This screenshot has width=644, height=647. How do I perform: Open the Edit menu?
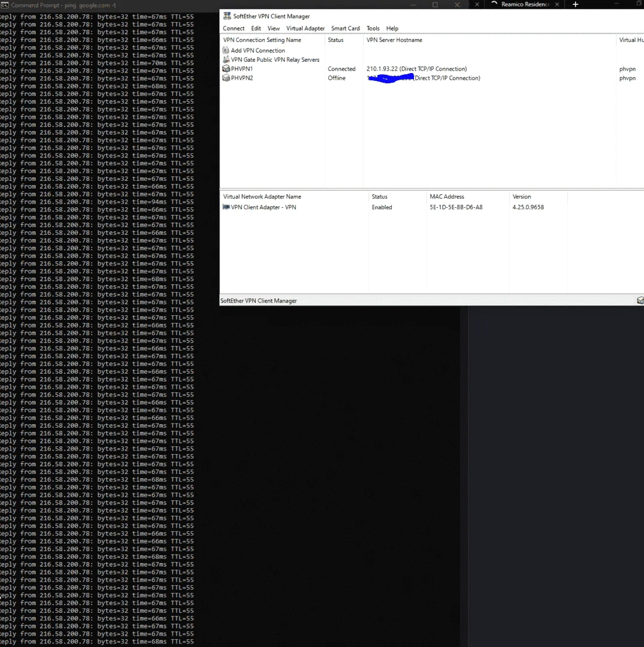pyautogui.click(x=256, y=29)
